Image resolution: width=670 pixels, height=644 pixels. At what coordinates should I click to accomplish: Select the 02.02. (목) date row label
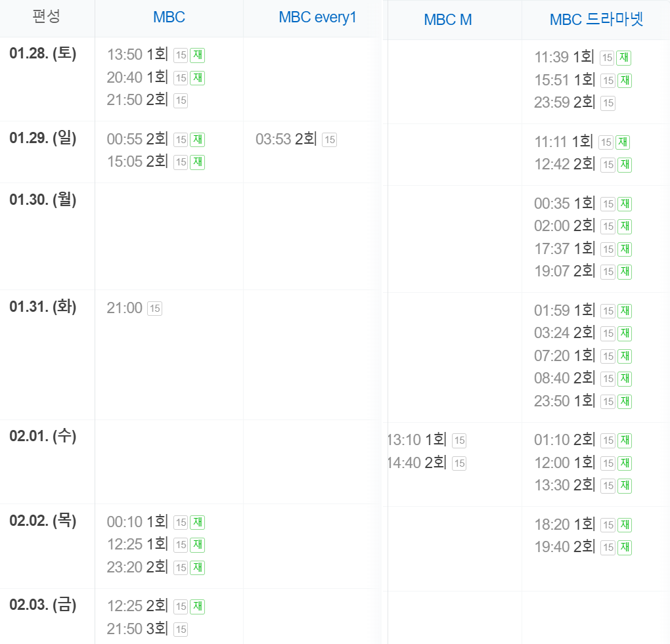(43, 521)
